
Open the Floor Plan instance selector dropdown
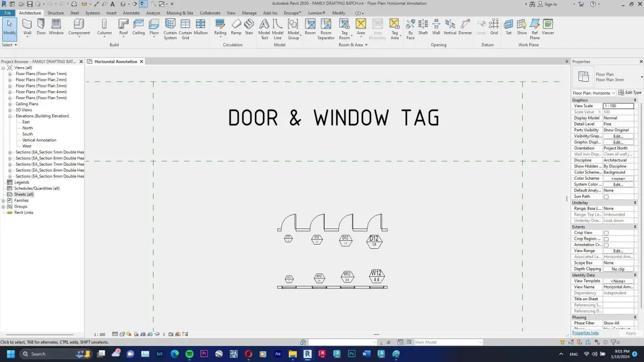pos(595,93)
